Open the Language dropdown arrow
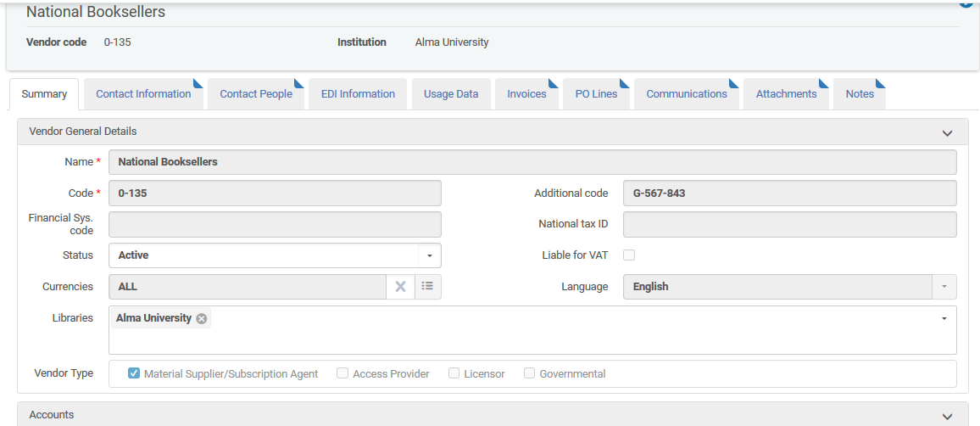This screenshot has height=426, width=980. pos(944,287)
